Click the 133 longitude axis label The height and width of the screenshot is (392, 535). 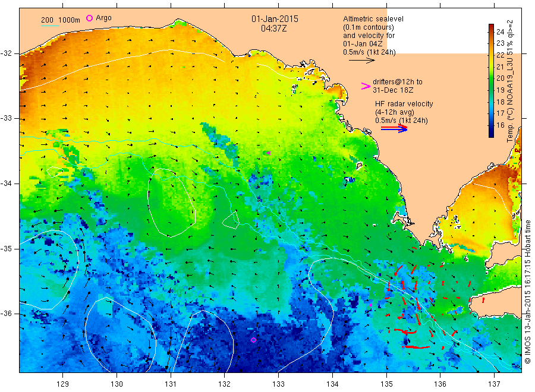click(278, 384)
